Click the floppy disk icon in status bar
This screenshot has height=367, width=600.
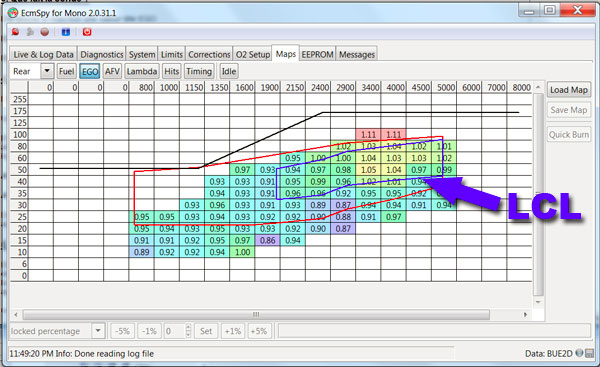coord(589,353)
